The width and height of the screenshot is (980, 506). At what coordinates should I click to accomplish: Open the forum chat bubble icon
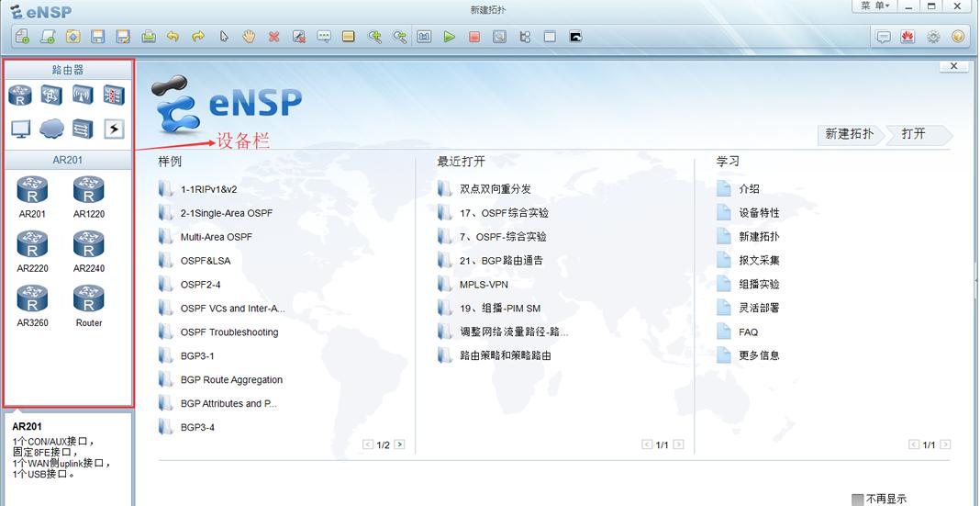coord(883,37)
